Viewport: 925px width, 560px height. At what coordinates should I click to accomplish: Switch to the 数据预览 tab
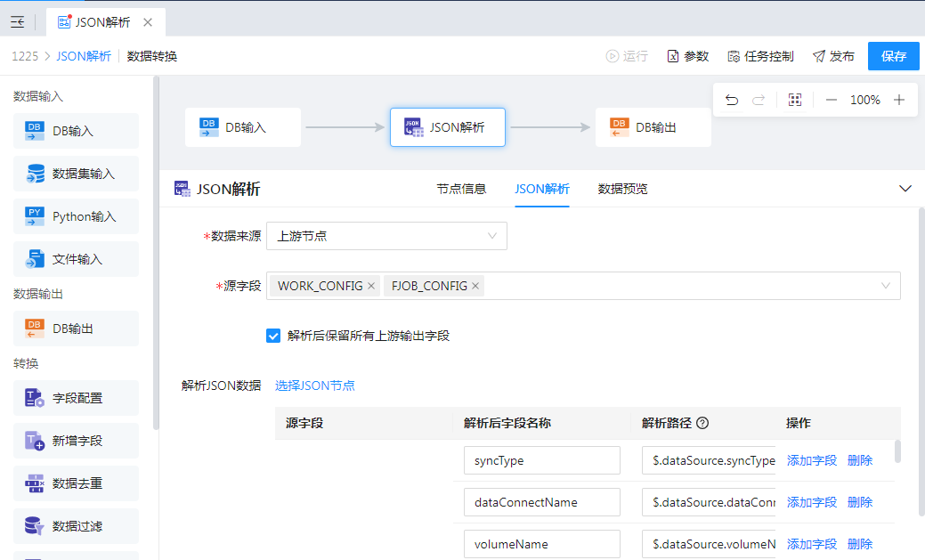point(622,189)
